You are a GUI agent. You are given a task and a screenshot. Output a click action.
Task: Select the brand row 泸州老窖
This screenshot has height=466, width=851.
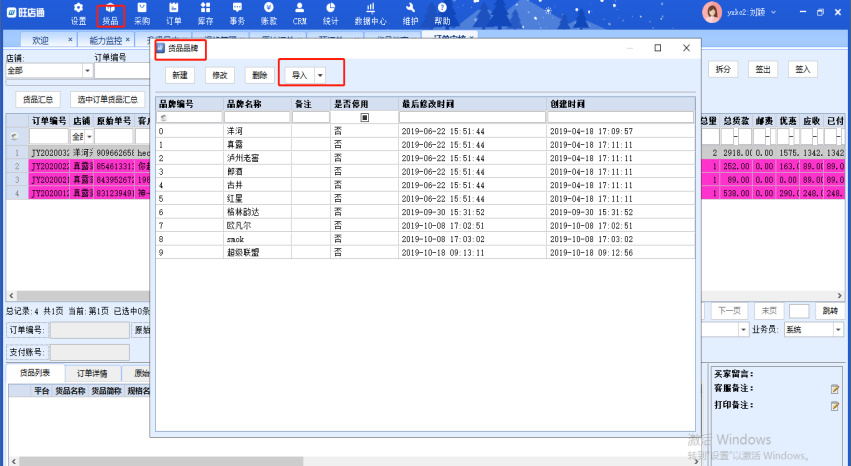click(425, 158)
